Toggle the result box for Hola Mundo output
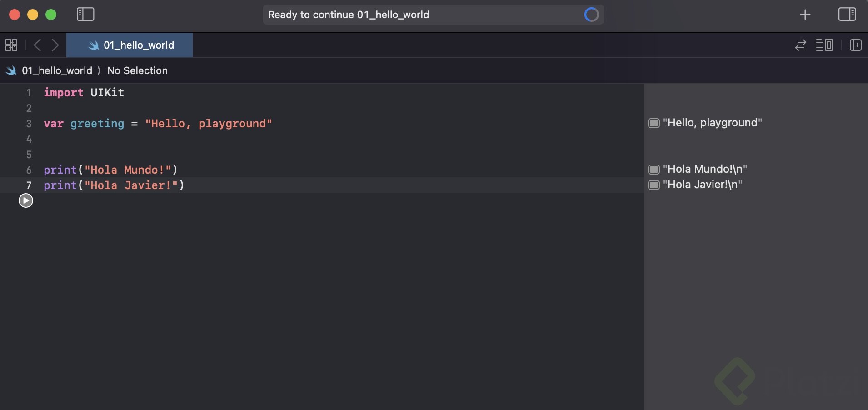 [x=654, y=169]
